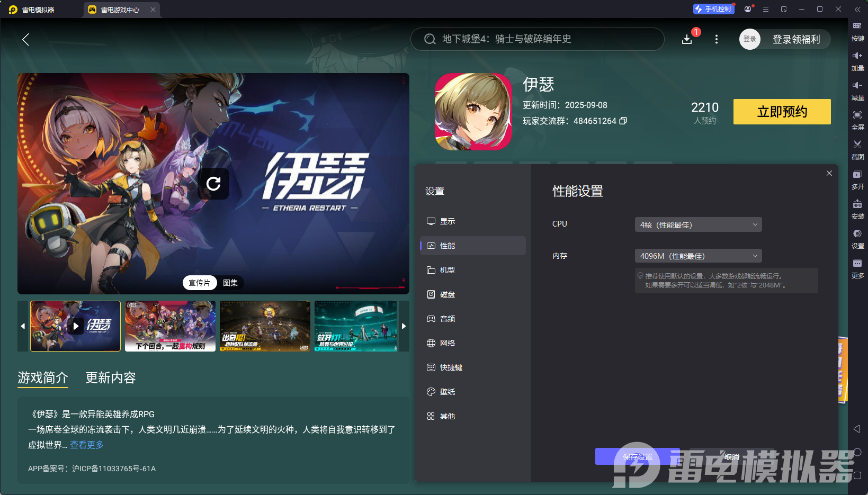Screen dimensions: 868x495
Task: Enter fullscreen via 全屏 sidebar icon
Action: coord(857,120)
